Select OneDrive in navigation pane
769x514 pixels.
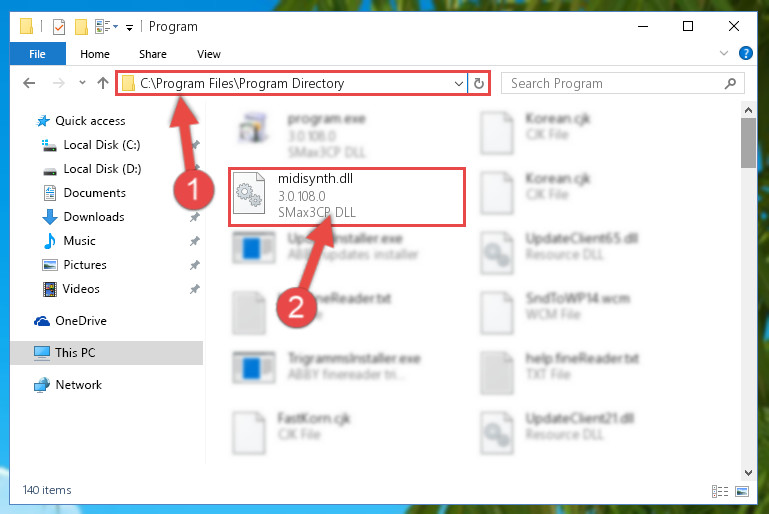click(x=70, y=321)
